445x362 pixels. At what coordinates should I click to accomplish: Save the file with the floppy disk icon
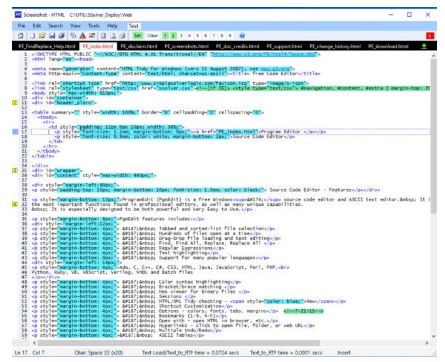click(52, 36)
